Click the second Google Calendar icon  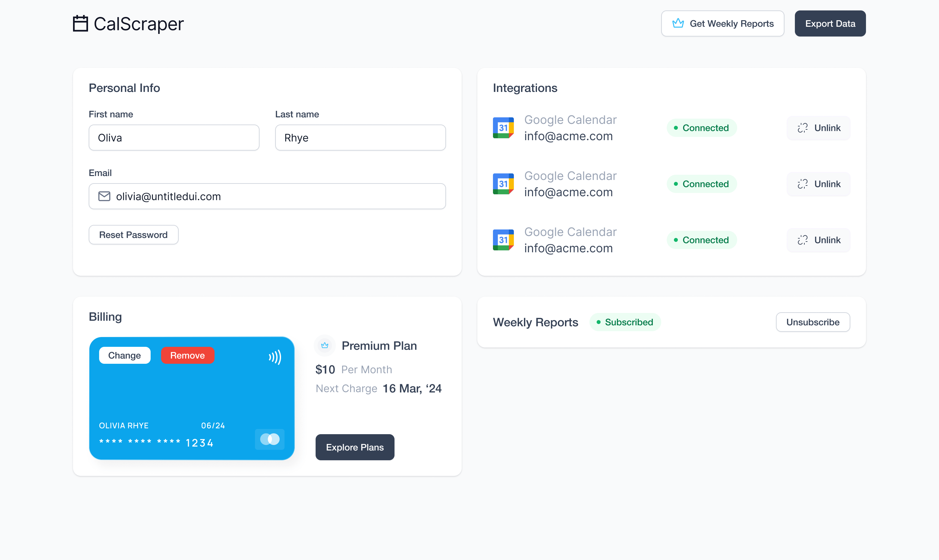pyautogui.click(x=503, y=184)
